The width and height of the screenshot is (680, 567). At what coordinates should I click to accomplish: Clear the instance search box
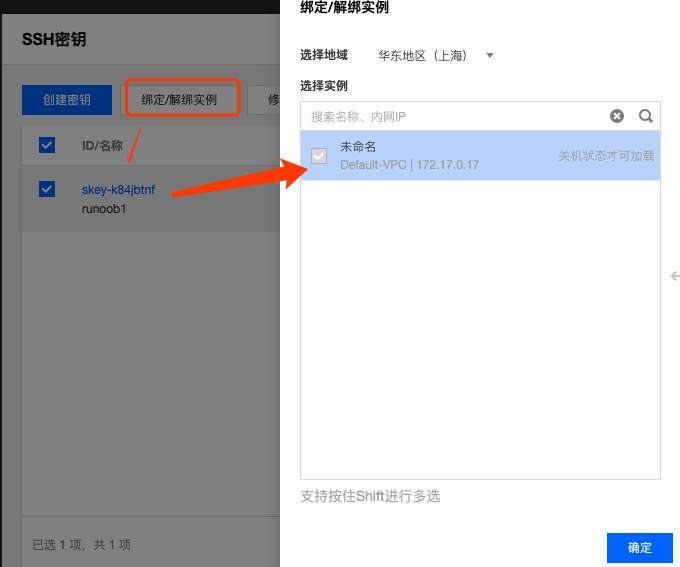pyautogui.click(x=617, y=116)
